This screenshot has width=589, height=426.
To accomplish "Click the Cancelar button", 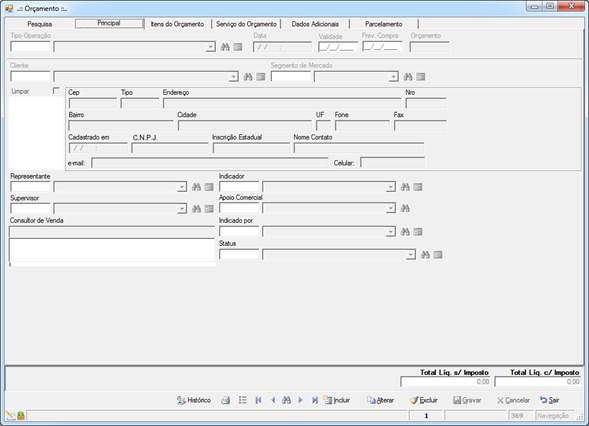I will pyautogui.click(x=513, y=400).
